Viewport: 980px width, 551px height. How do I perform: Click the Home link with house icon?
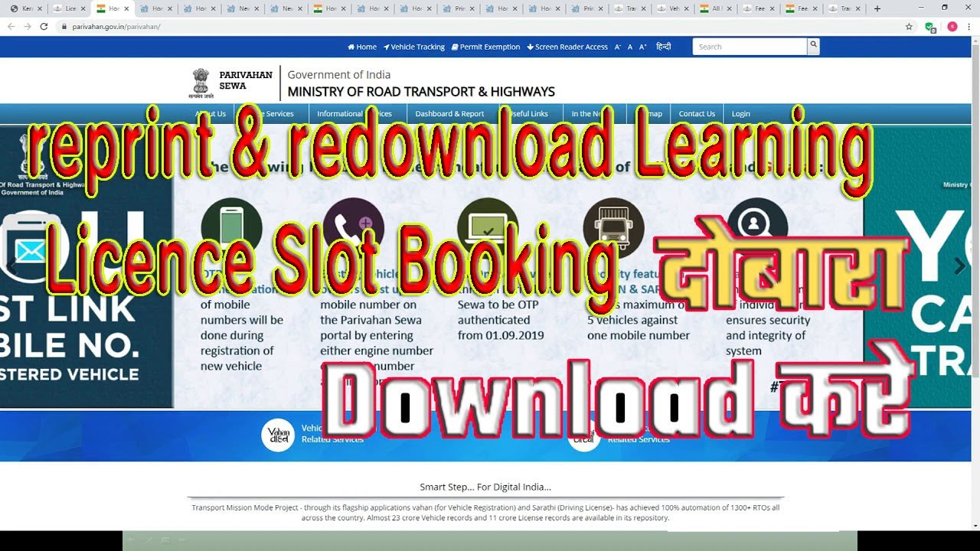362,47
